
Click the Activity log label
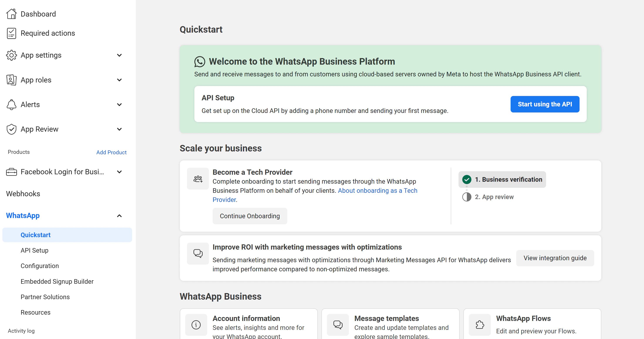[x=21, y=331]
